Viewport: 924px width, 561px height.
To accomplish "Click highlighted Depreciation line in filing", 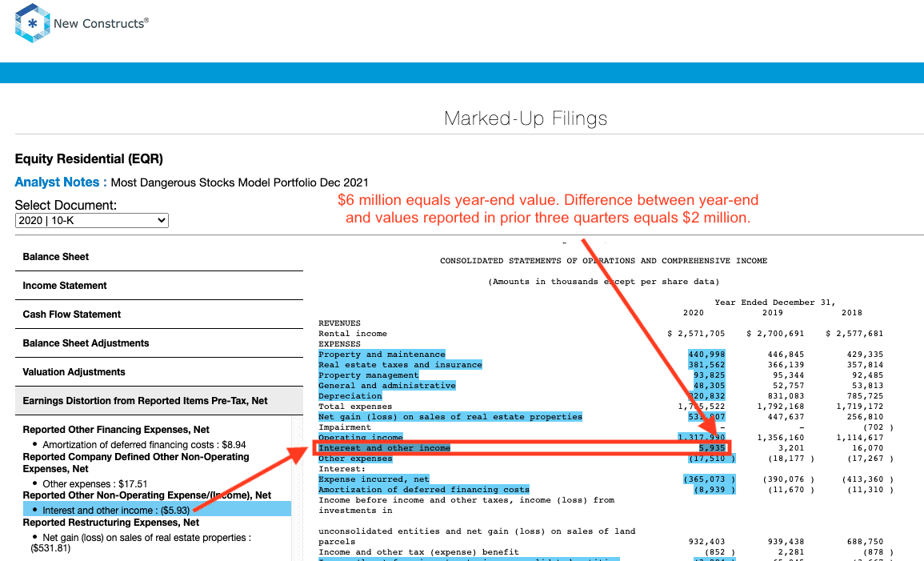I will click(x=350, y=396).
